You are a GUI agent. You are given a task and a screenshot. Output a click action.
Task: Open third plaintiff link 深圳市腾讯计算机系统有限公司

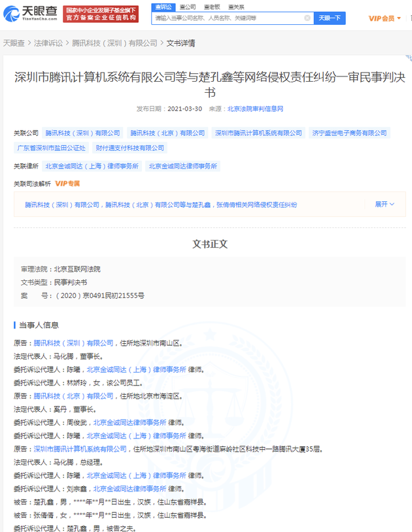[80, 449]
